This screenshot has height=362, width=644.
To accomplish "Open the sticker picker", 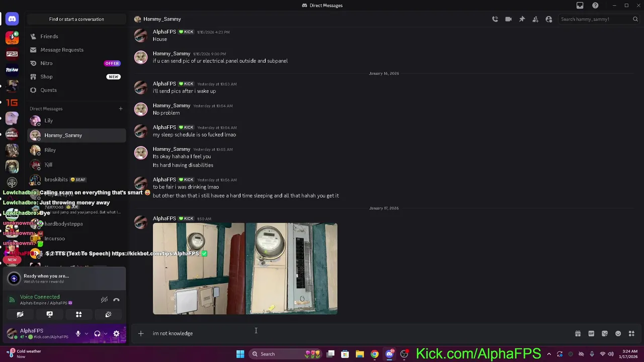I will 605,333.
